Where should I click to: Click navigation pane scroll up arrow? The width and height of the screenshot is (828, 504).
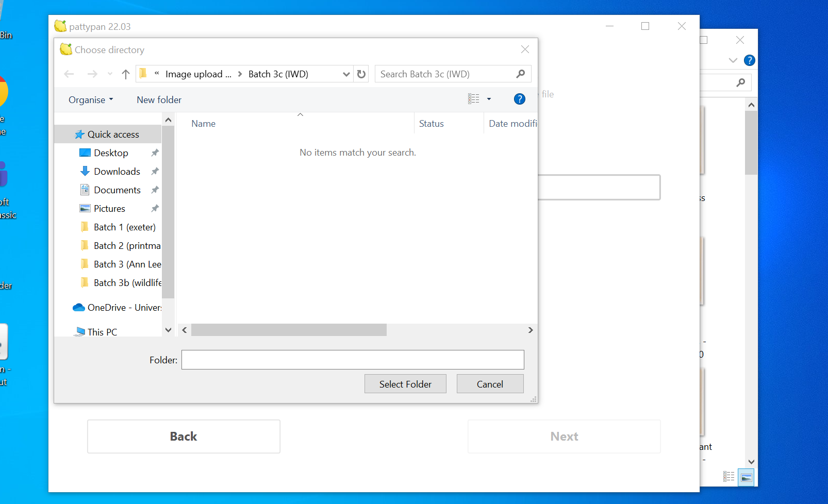(168, 120)
